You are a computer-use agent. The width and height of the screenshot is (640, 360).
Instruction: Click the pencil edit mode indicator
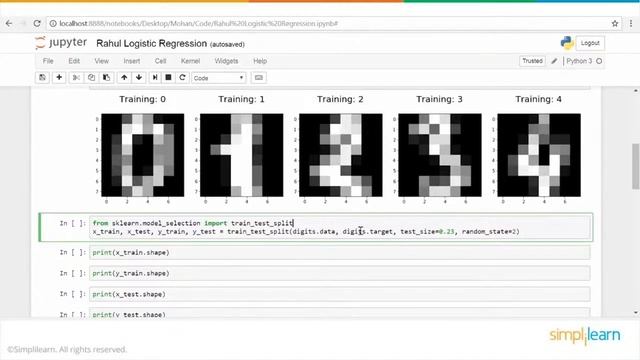tap(554, 61)
